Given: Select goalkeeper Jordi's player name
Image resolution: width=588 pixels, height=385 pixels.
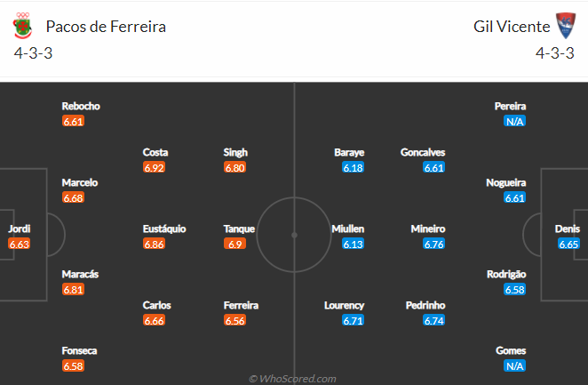Looking at the screenshot, I should (x=20, y=229).
